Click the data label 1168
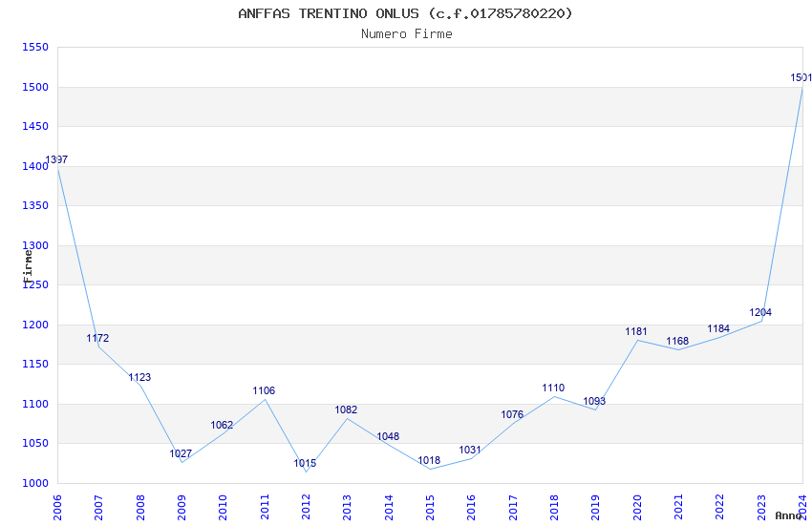The image size is (812, 525). click(677, 342)
